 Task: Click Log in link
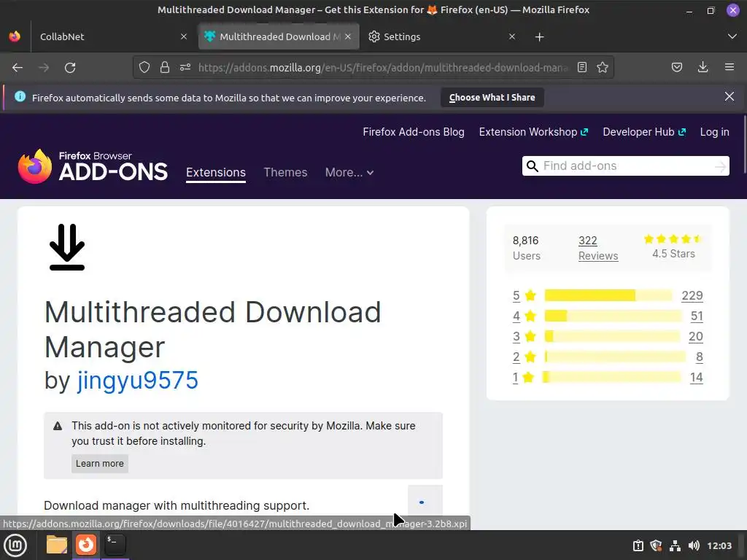click(x=715, y=132)
